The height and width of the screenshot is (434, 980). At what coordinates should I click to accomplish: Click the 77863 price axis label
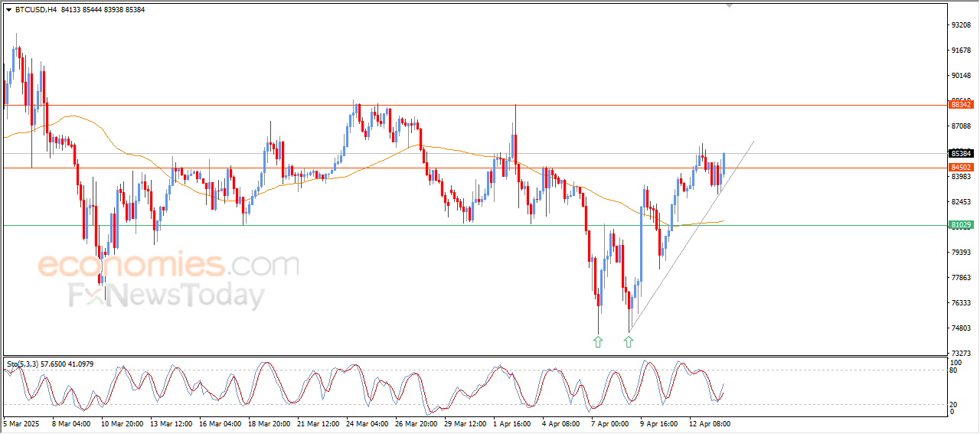(961, 278)
